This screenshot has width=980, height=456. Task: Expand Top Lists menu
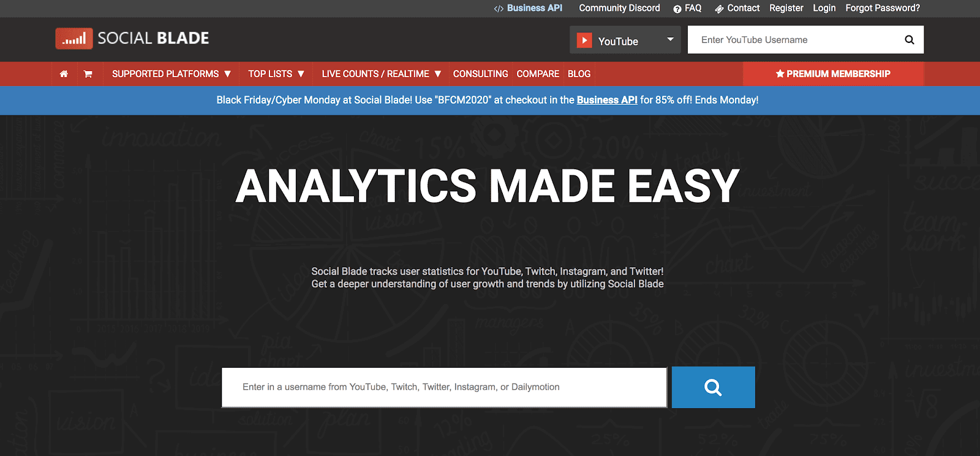coord(276,74)
